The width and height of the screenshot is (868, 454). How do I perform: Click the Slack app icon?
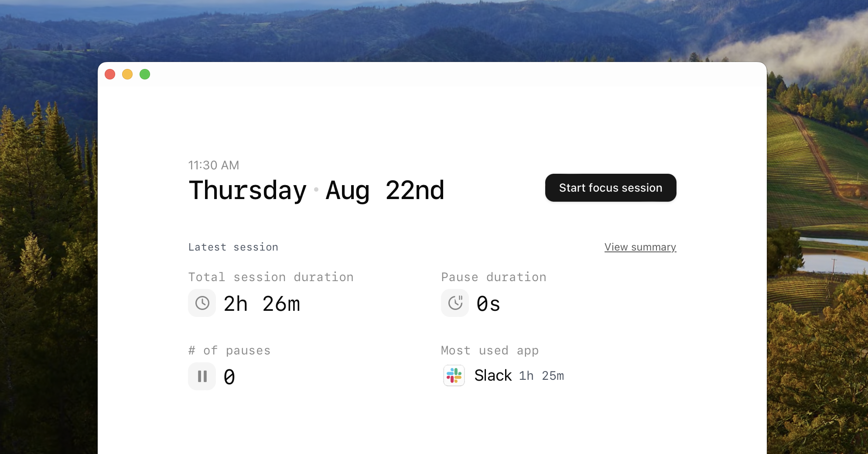pos(454,375)
